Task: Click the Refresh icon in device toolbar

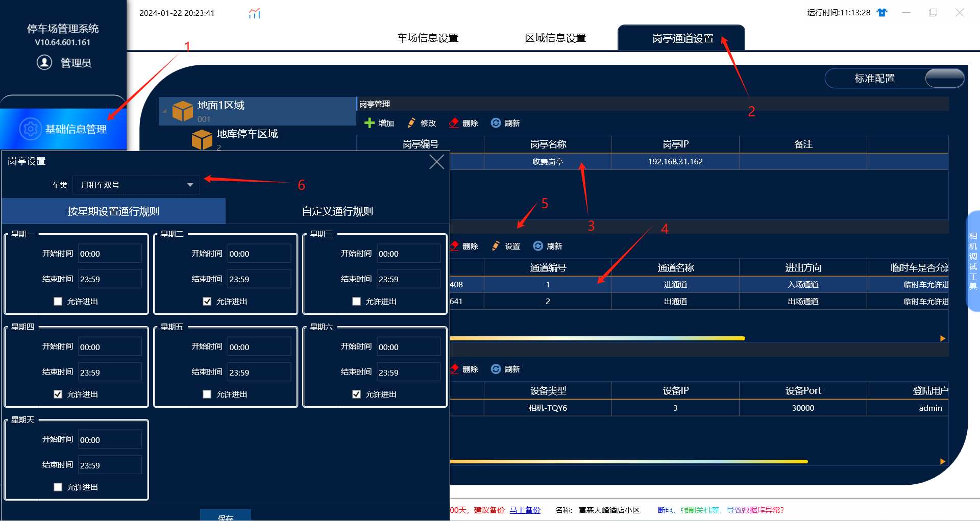Action: 496,369
